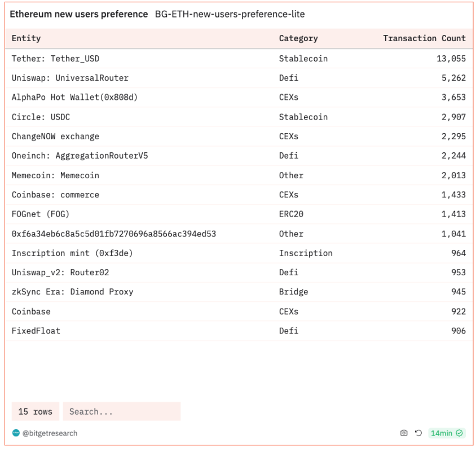Select the Tether: Tether_USD row
This screenshot has width=476, height=449.
239,59
